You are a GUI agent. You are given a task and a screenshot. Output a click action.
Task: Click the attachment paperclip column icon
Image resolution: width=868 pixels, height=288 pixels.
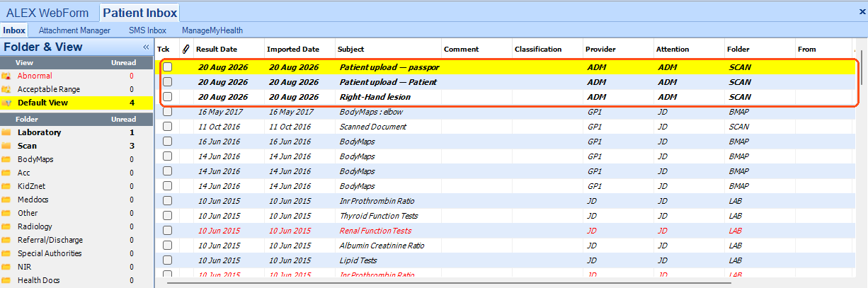click(186, 49)
